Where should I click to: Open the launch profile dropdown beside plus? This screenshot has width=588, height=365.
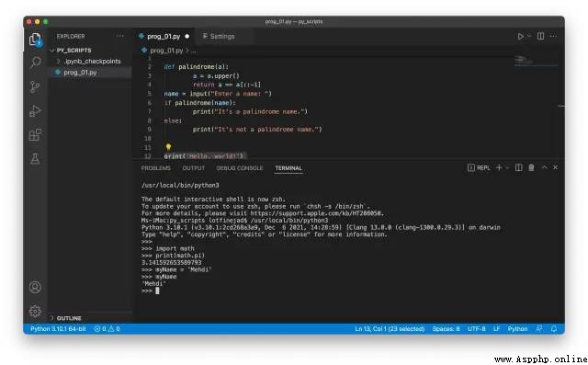point(507,167)
